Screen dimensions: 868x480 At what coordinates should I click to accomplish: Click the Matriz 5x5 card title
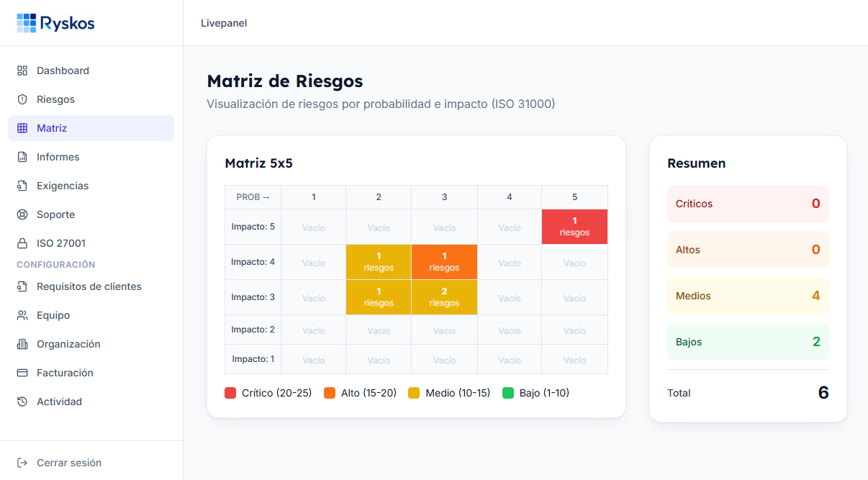point(259,163)
